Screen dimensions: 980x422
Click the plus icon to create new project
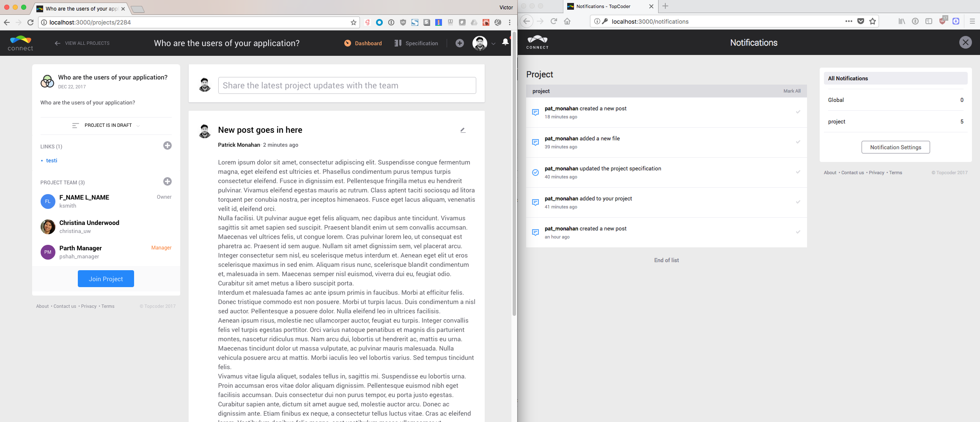460,43
